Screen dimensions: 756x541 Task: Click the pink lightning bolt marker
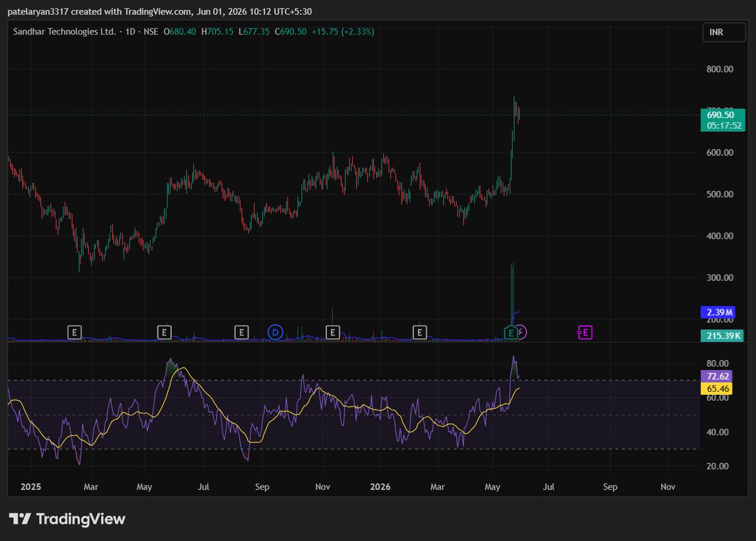pyautogui.click(x=522, y=332)
